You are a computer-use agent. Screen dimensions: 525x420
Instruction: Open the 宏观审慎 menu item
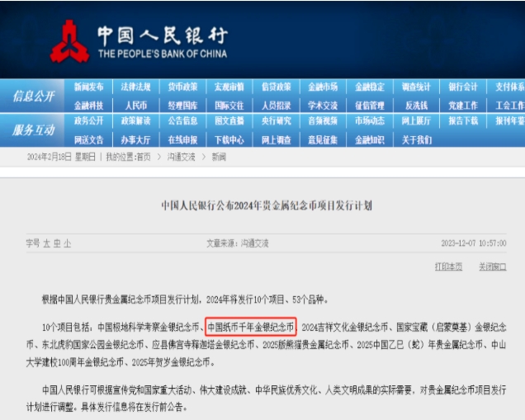coord(229,87)
